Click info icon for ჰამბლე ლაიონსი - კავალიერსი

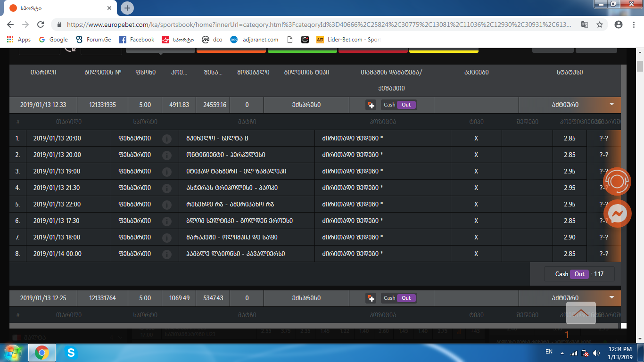[166, 254]
